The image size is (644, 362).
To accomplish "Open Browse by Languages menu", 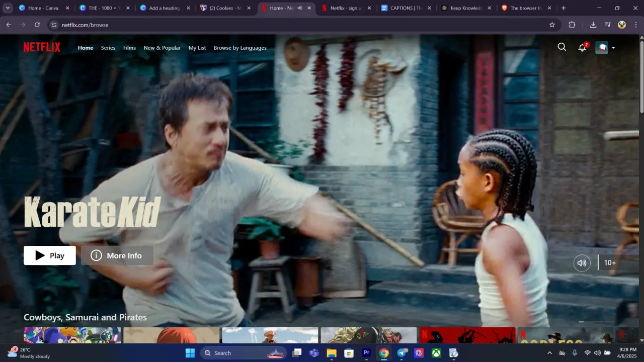I will pyautogui.click(x=240, y=48).
